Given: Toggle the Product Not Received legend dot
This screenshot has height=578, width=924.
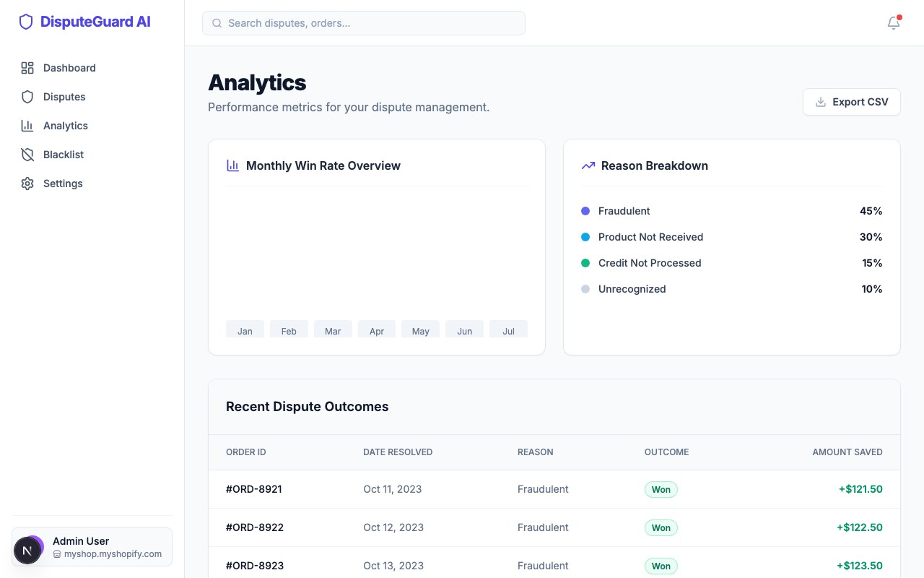Looking at the screenshot, I should (585, 237).
